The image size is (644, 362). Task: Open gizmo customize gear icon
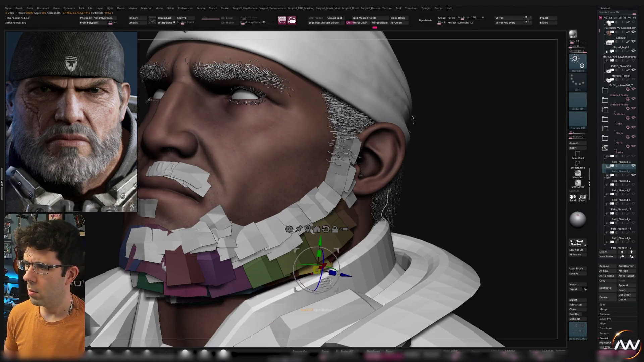click(289, 229)
